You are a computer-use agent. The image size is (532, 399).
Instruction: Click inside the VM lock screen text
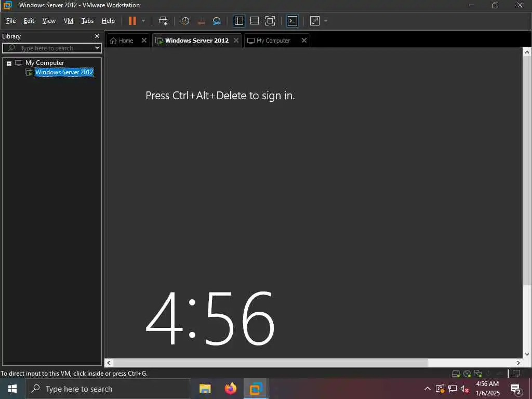tap(220, 96)
